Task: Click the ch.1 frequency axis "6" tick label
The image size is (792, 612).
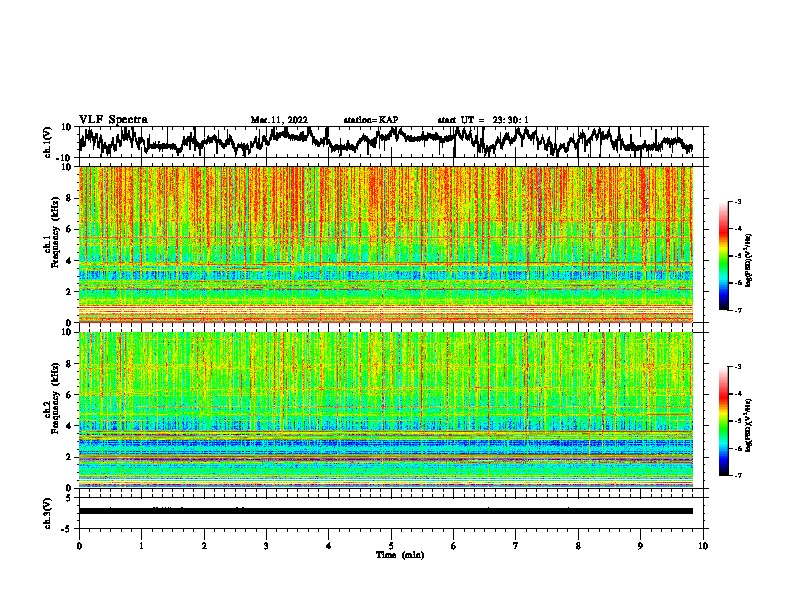Action: [x=69, y=229]
